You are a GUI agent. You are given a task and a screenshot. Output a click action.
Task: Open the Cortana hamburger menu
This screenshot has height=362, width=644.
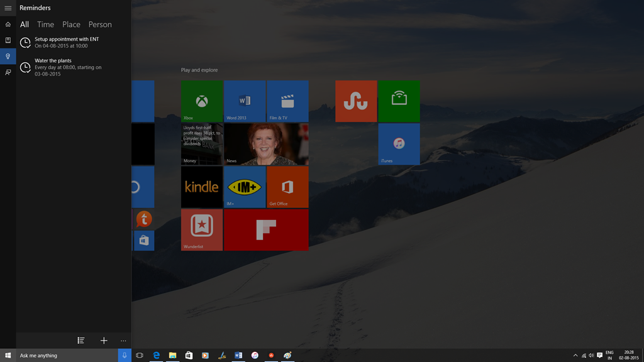pos(8,8)
